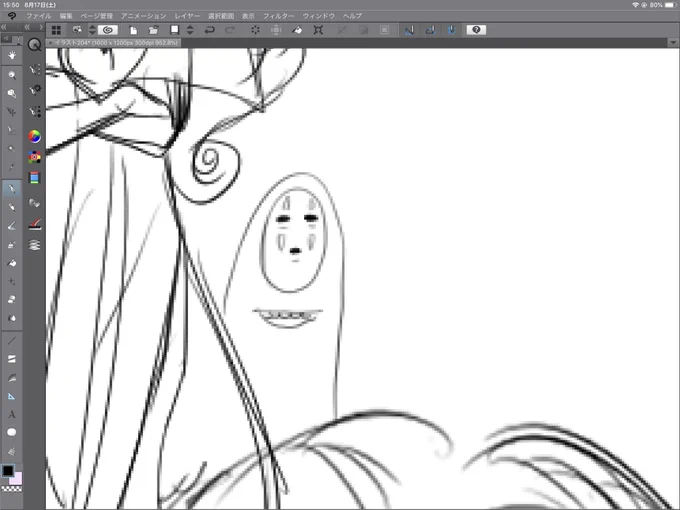This screenshot has height=510, width=680.
Task: Click the Clip Studio swirl button in command bar
Action: click(108, 30)
